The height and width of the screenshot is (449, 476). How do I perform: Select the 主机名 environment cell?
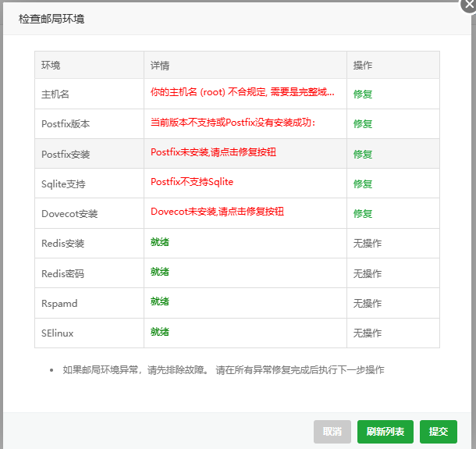point(89,94)
